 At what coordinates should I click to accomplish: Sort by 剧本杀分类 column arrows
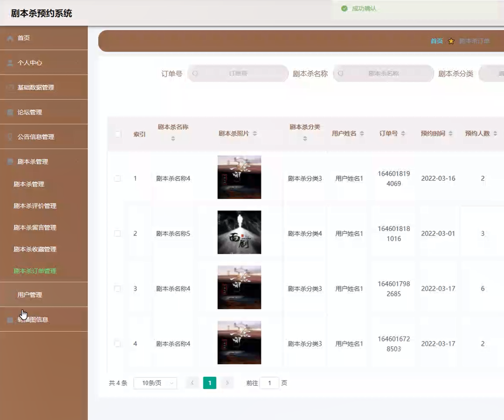click(305, 139)
